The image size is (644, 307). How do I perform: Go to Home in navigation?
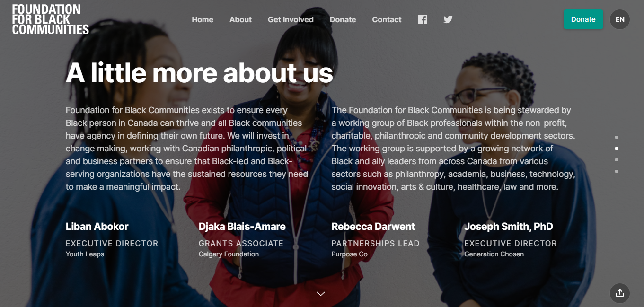coord(203,19)
